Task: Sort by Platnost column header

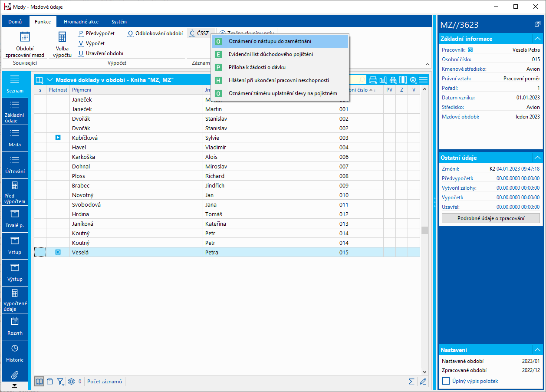Action: click(x=58, y=90)
